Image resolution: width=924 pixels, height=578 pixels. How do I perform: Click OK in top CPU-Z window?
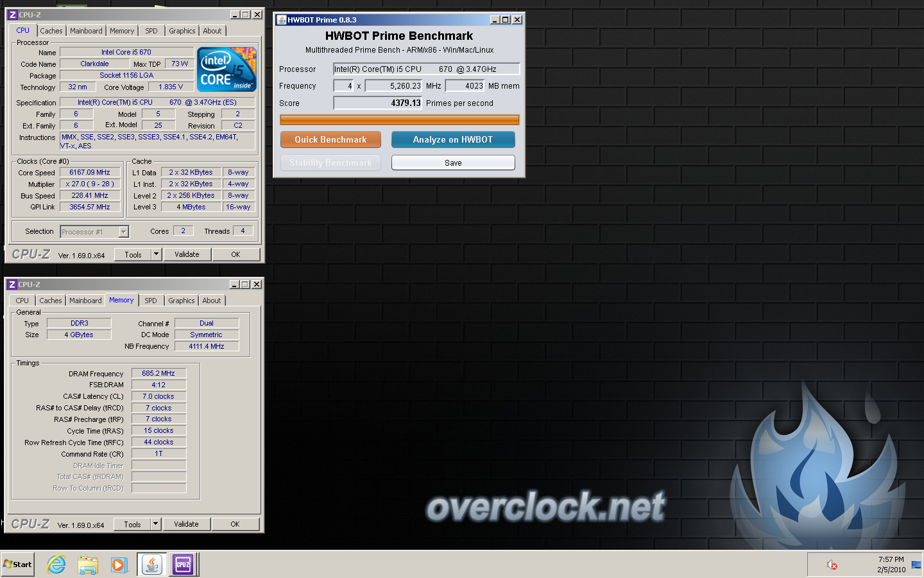(235, 254)
